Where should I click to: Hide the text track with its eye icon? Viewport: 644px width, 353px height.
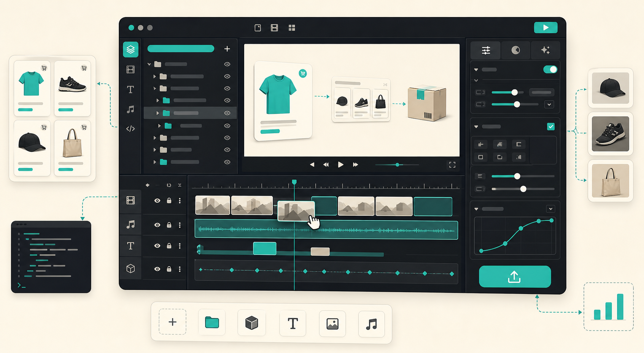point(157,246)
